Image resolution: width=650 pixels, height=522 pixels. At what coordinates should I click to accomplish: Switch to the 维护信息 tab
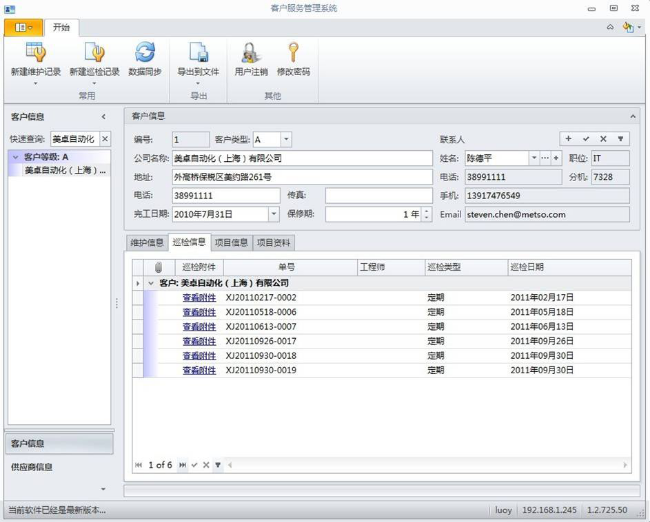[147, 242]
